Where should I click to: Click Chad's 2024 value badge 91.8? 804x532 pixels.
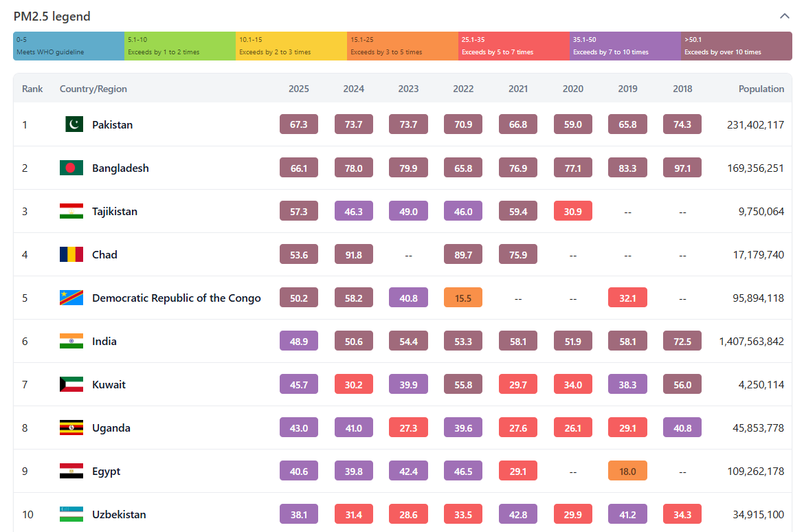point(354,254)
